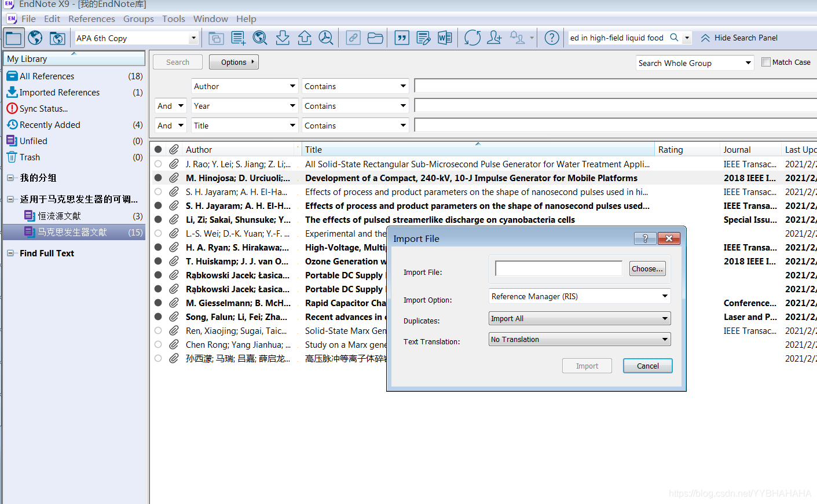Image resolution: width=817 pixels, height=504 pixels.
Task: Collapse the Find Full Text group set
Action: point(10,253)
